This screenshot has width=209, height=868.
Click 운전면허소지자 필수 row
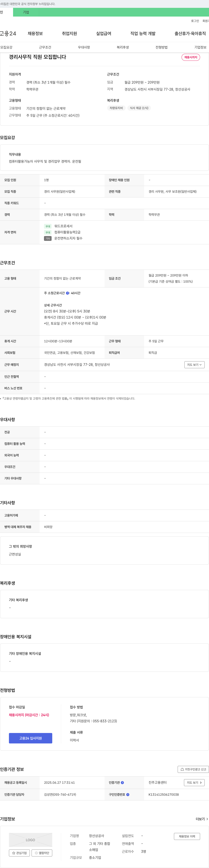coord(68,238)
